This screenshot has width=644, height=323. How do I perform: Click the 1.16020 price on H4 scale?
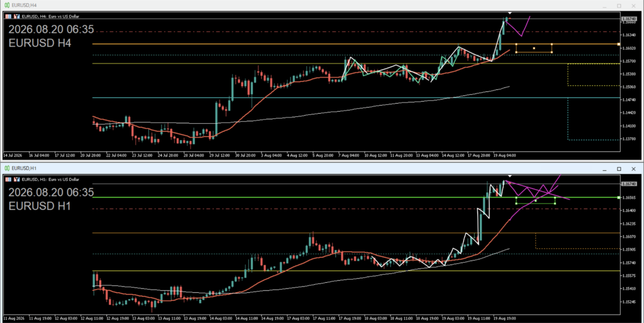(629, 48)
